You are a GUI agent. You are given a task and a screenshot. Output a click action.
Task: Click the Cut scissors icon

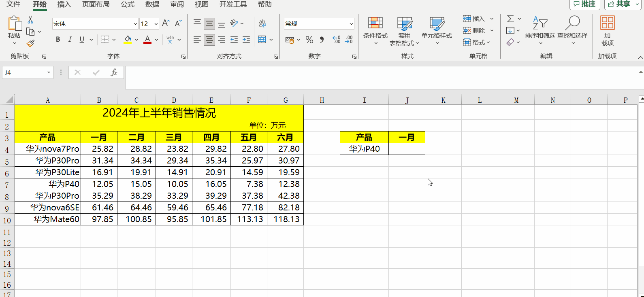pyautogui.click(x=30, y=20)
